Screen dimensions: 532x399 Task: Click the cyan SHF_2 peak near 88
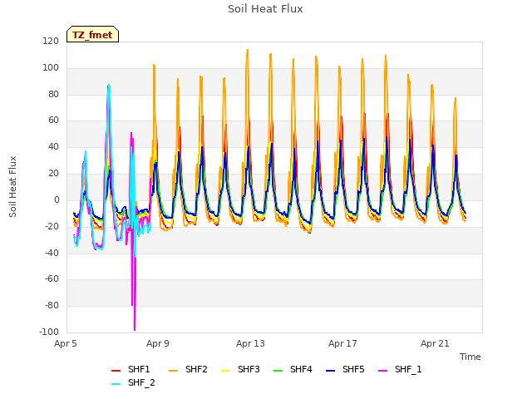(x=109, y=85)
